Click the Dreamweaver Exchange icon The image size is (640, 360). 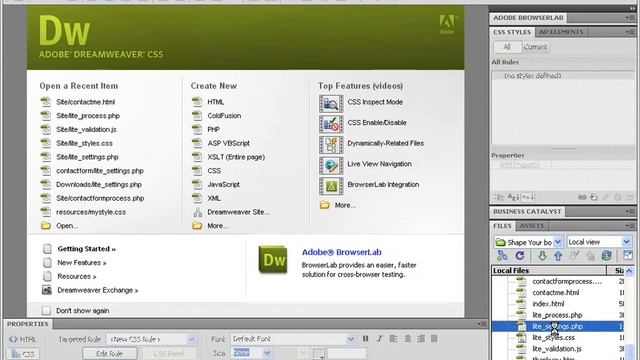(x=47, y=290)
